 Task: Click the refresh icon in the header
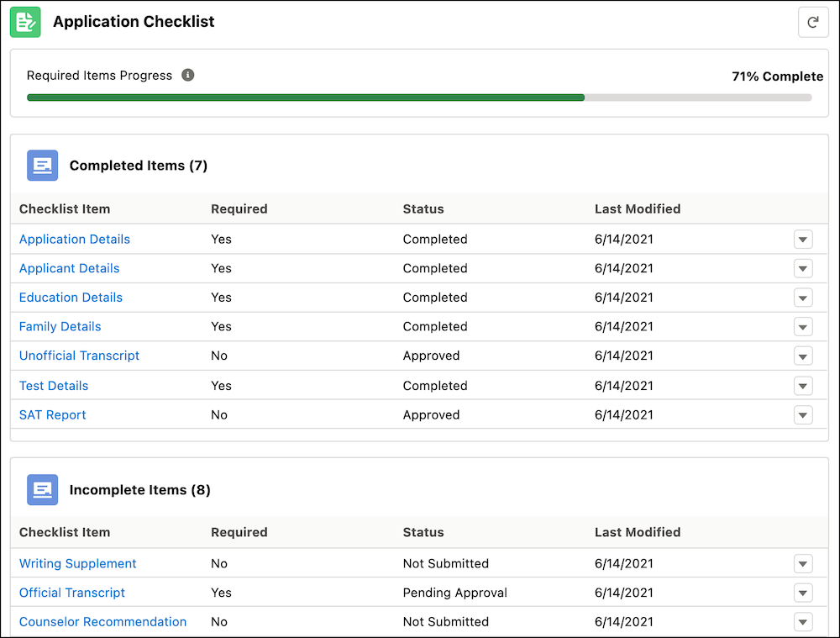(x=812, y=23)
